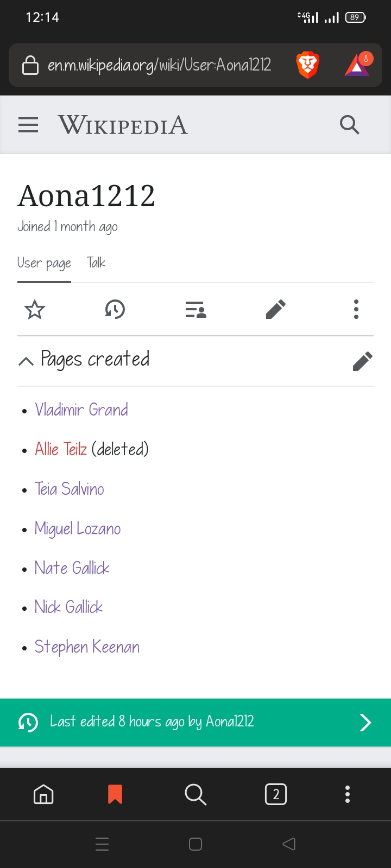
Task: Click the Brave shields lion icon
Action: click(x=307, y=65)
